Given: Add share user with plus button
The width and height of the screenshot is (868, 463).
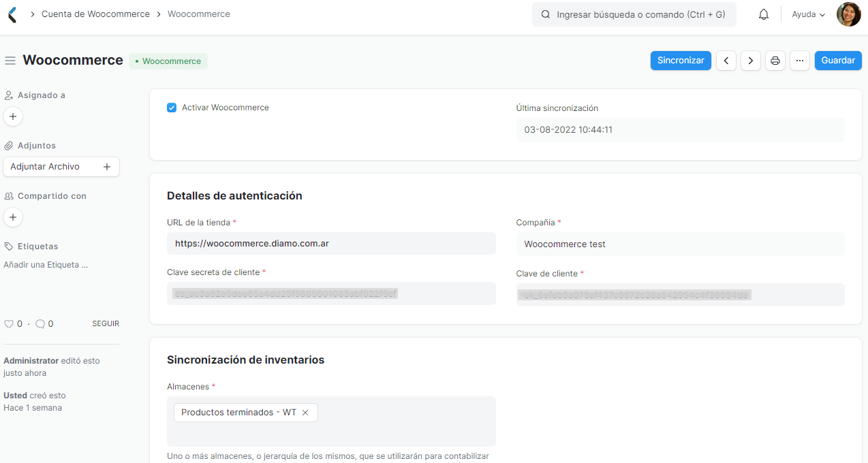Looking at the screenshot, I should [x=13, y=217].
